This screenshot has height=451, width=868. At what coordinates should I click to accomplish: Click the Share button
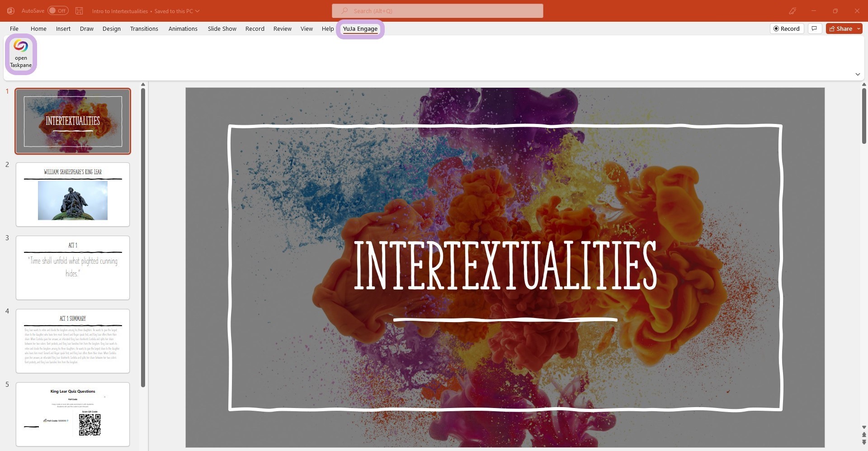point(841,28)
